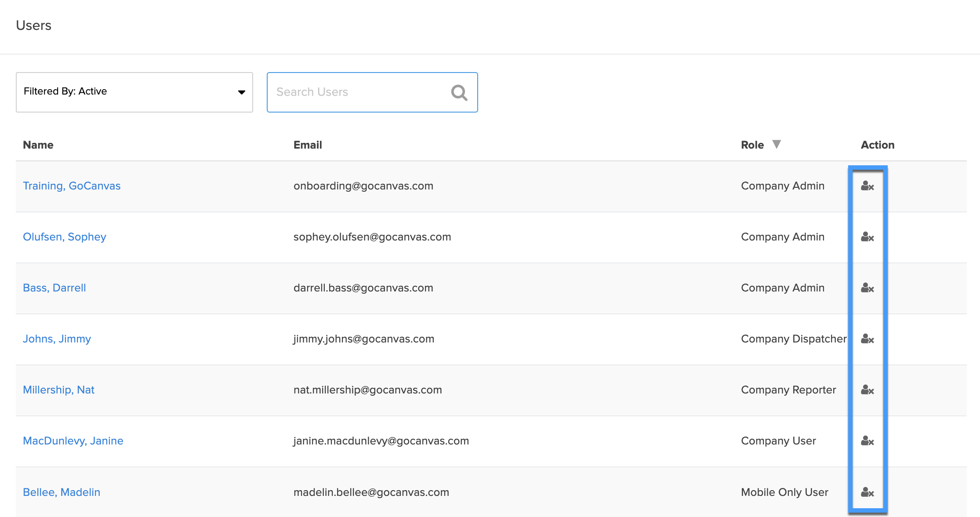Screen dimensions: 980x517
Task: Click deactivate icon for Olufsen, Sophey
Action: click(867, 237)
